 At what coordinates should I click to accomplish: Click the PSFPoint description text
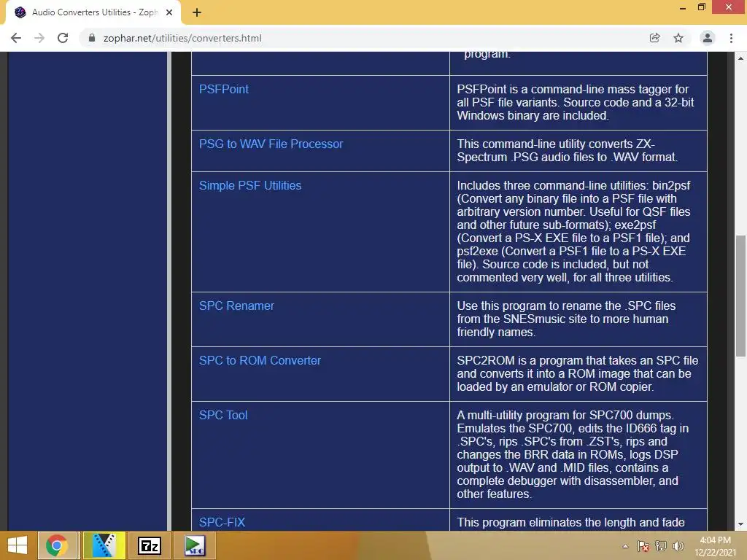[576, 102]
